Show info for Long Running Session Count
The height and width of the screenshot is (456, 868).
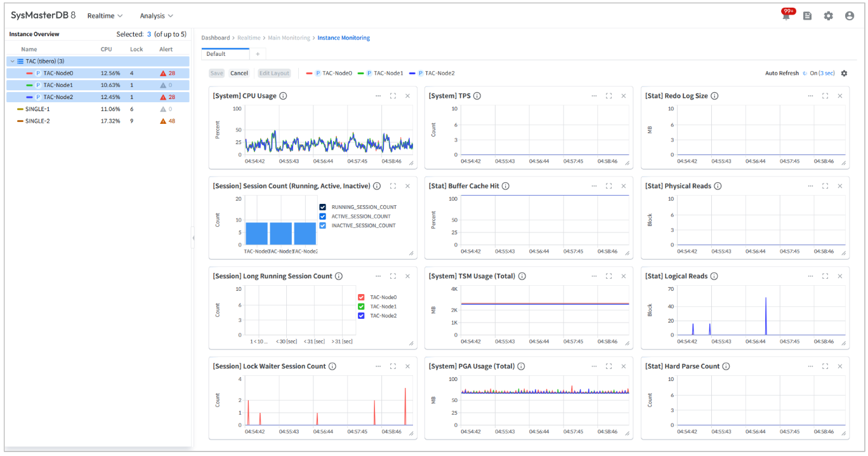pos(339,276)
